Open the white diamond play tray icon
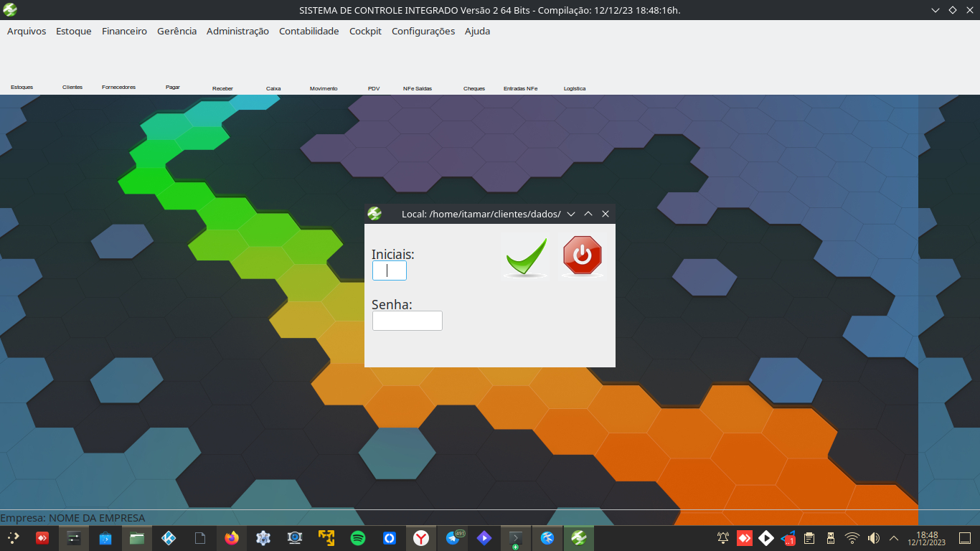Screen dimensions: 980x551 (x=766, y=537)
